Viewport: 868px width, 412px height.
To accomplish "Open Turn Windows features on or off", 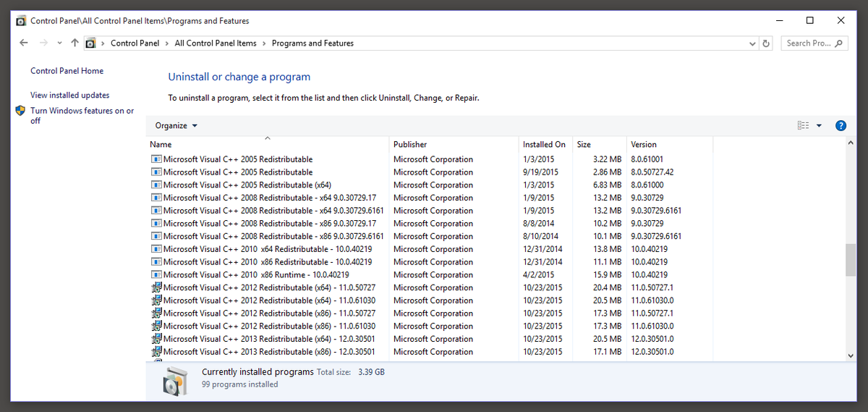I will 82,116.
